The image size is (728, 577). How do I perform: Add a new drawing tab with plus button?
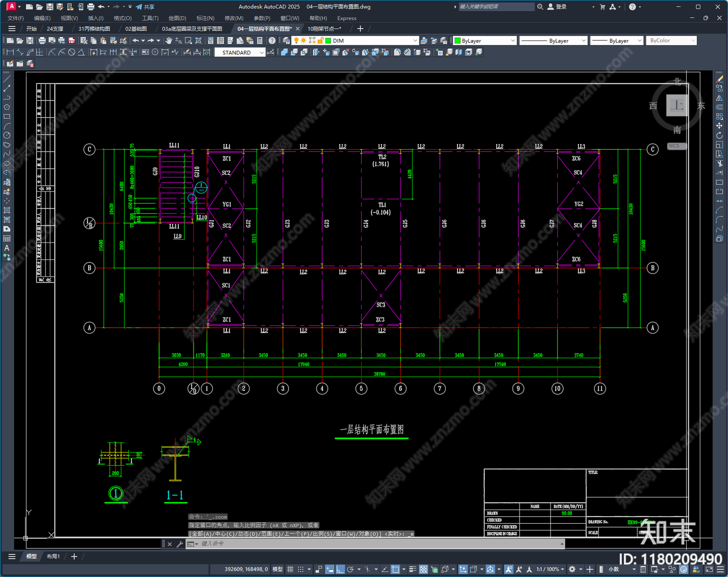click(360, 29)
